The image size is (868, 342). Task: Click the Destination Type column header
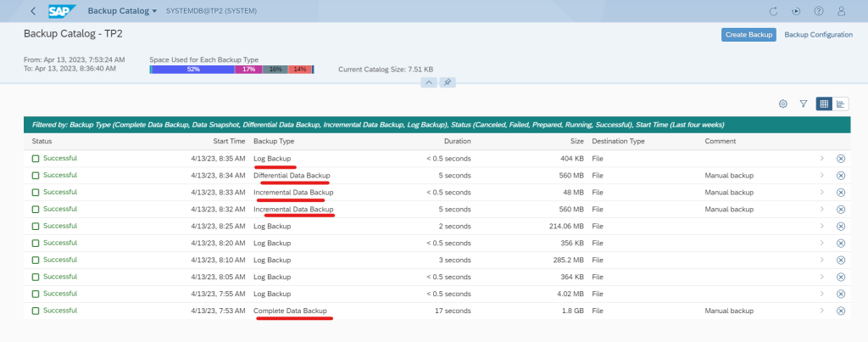pyautogui.click(x=618, y=142)
